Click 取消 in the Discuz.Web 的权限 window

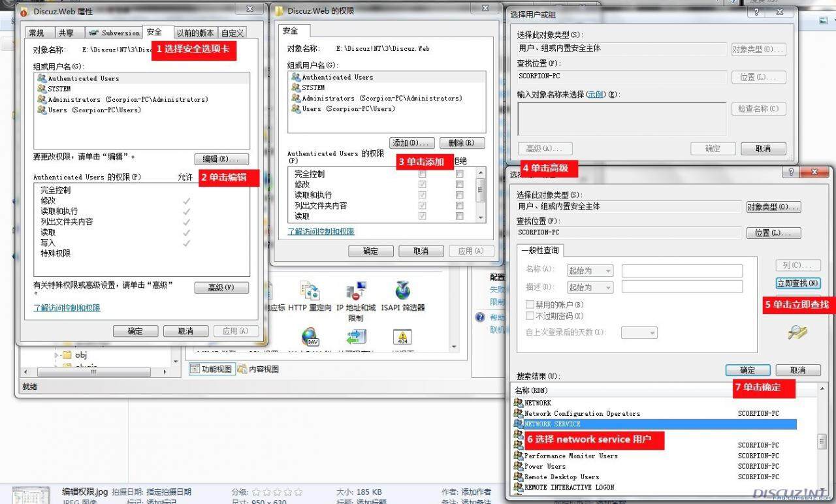coord(421,251)
